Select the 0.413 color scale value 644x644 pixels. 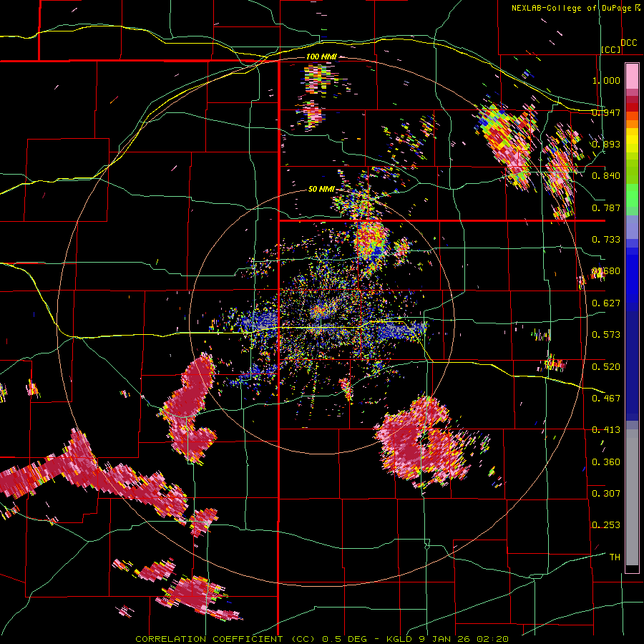pyautogui.click(x=606, y=430)
